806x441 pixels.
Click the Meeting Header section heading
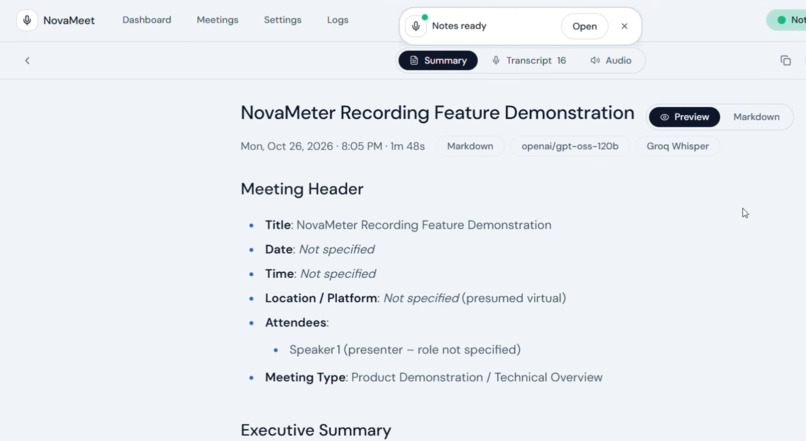302,189
